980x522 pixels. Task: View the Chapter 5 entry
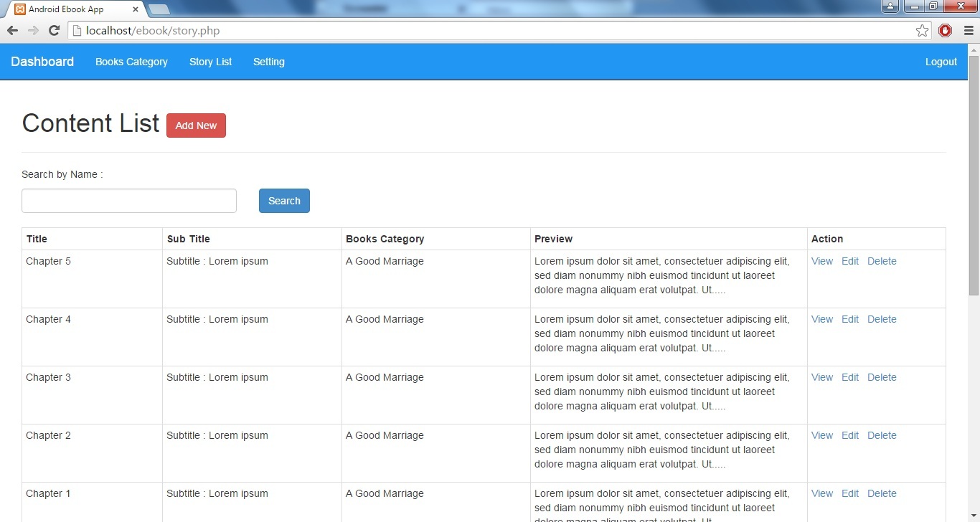pyautogui.click(x=821, y=261)
